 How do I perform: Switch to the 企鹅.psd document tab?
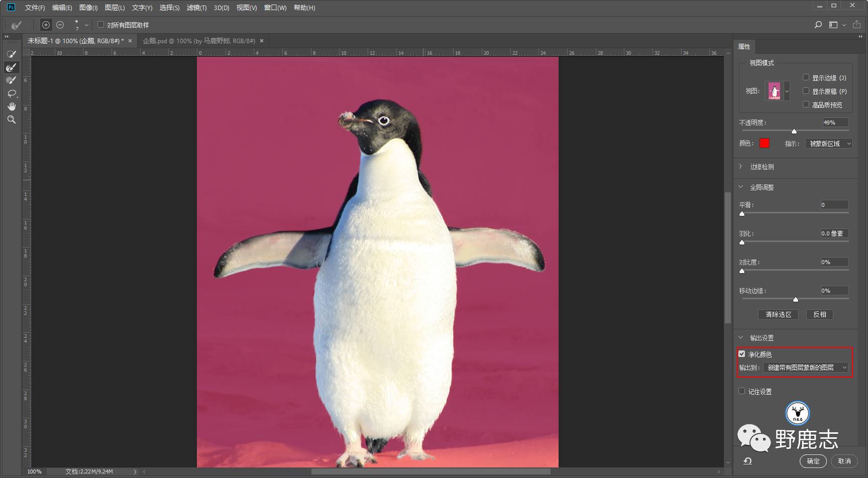point(198,41)
